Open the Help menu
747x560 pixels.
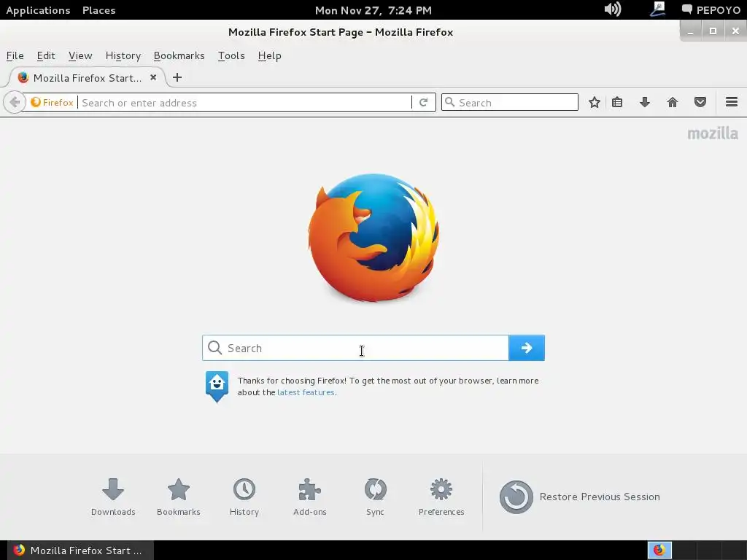(270, 55)
